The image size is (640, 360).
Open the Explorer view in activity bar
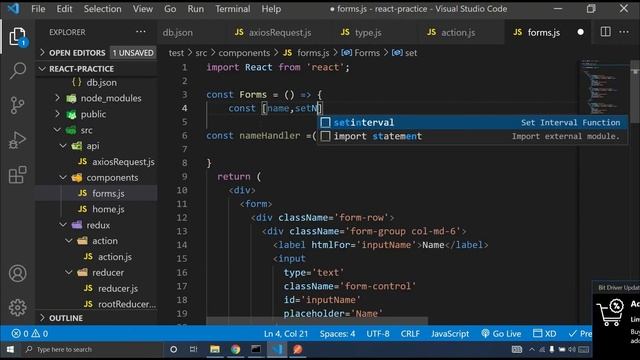click(x=17, y=37)
